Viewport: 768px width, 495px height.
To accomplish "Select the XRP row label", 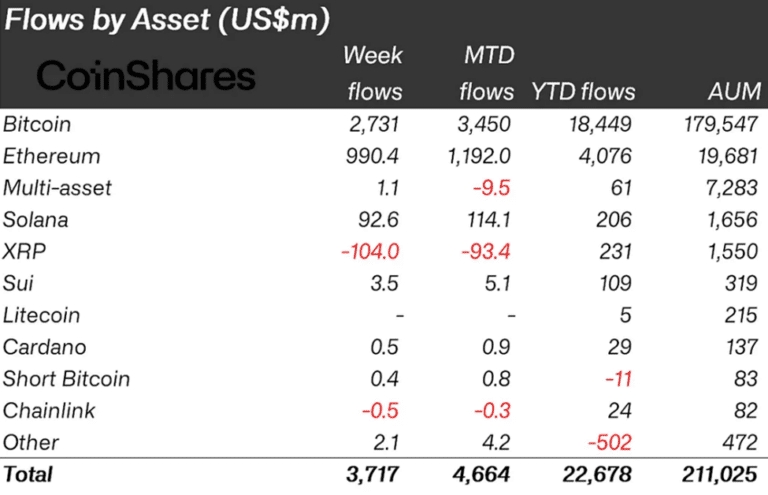I will click(24, 251).
